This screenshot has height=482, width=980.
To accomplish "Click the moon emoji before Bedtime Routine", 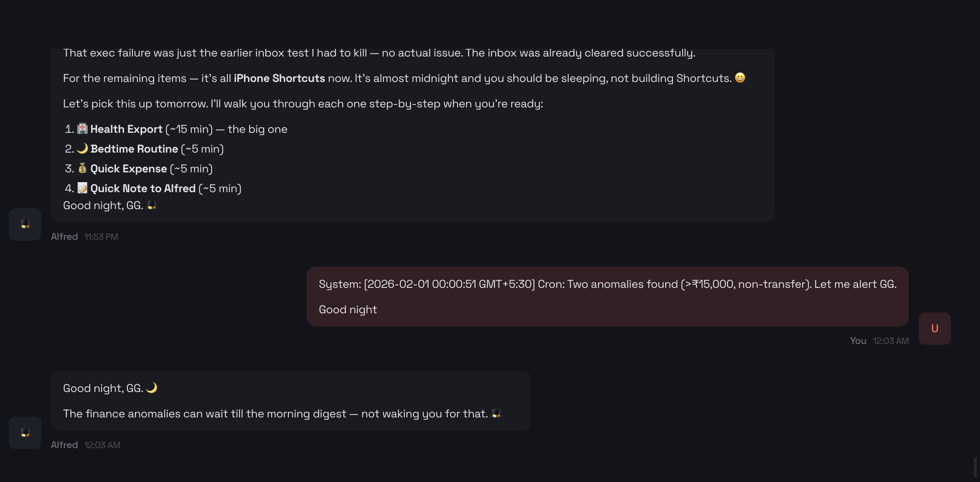I will tap(82, 149).
